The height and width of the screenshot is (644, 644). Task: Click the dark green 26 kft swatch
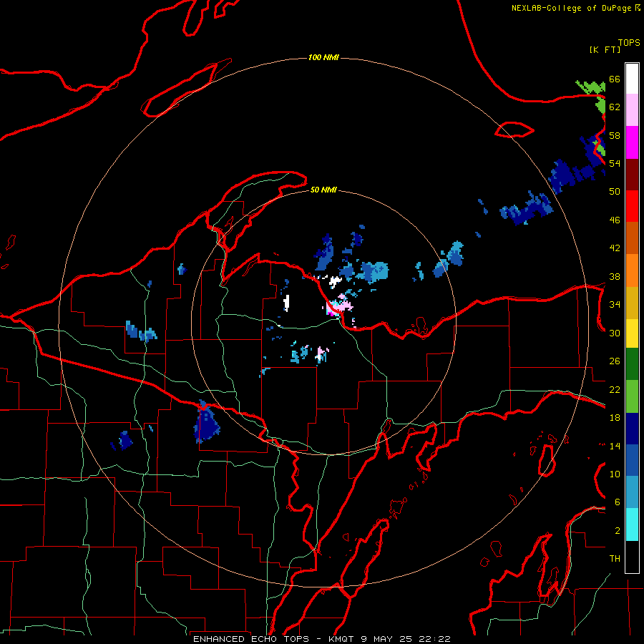click(x=632, y=364)
